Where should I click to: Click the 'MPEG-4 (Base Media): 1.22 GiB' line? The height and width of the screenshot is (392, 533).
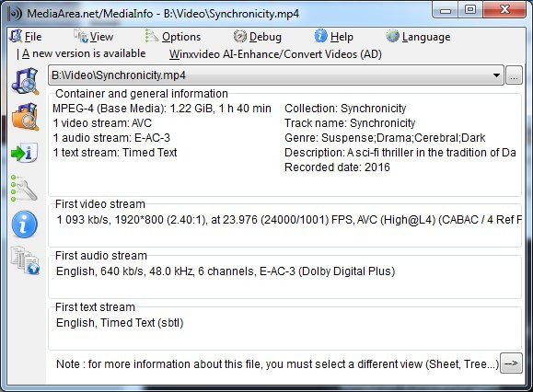click(x=162, y=109)
